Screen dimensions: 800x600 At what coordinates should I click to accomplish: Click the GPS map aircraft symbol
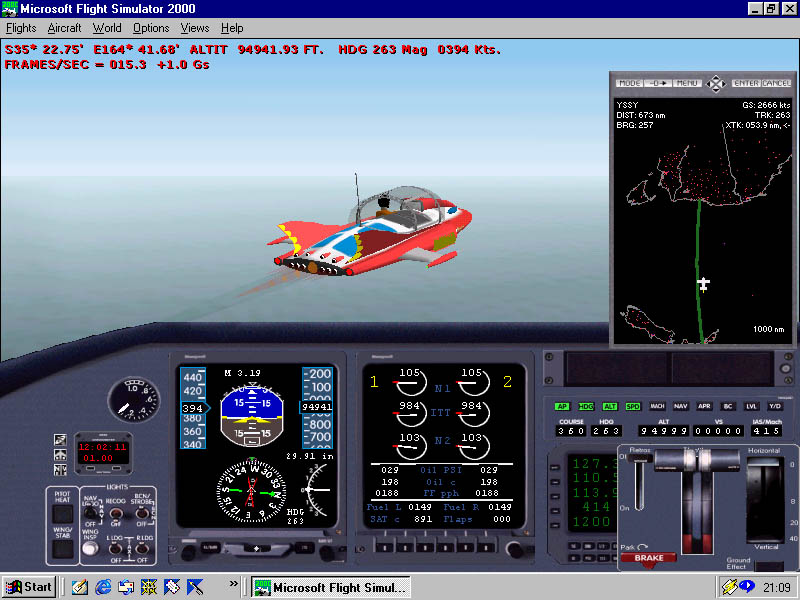click(x=704, y=284)
